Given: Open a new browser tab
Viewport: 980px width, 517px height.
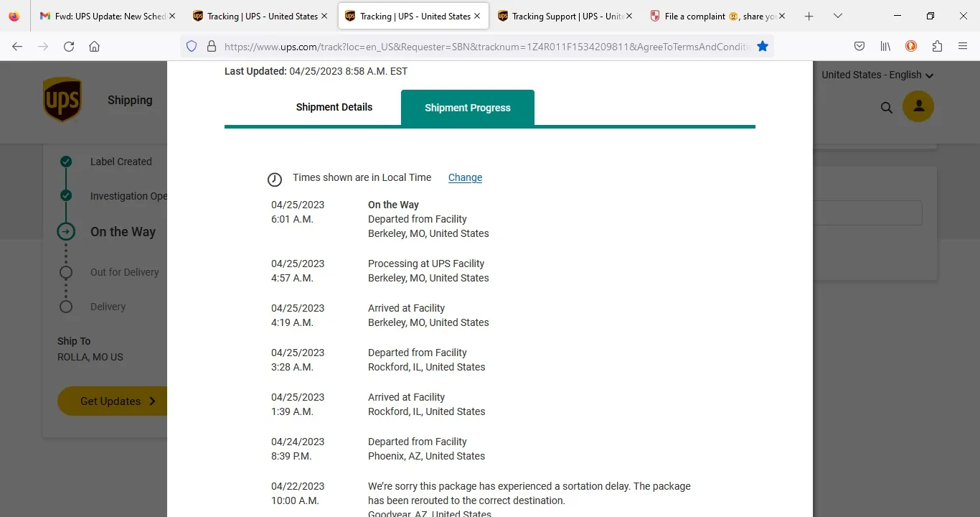Looking at the screenshot, I should coord(809,16).
